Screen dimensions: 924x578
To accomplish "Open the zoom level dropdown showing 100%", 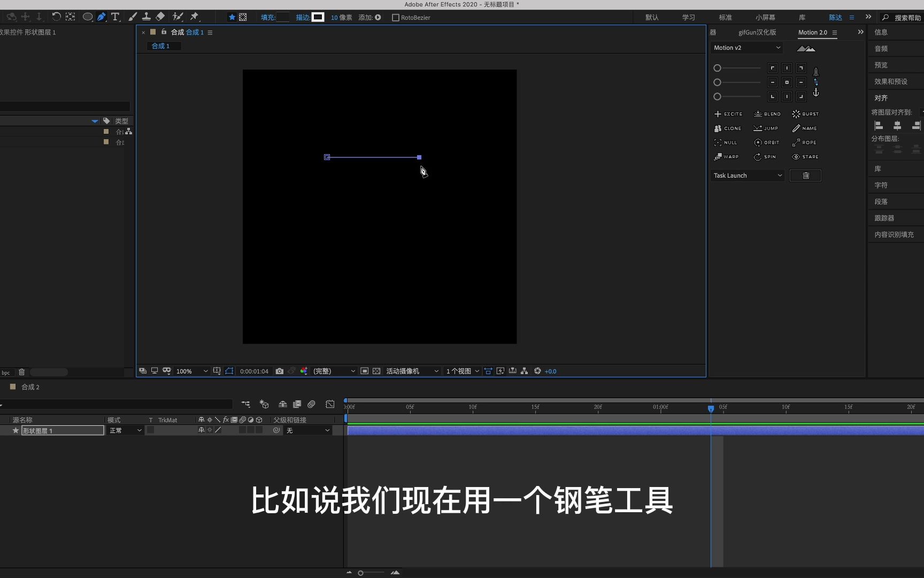I will click(190, 371).
